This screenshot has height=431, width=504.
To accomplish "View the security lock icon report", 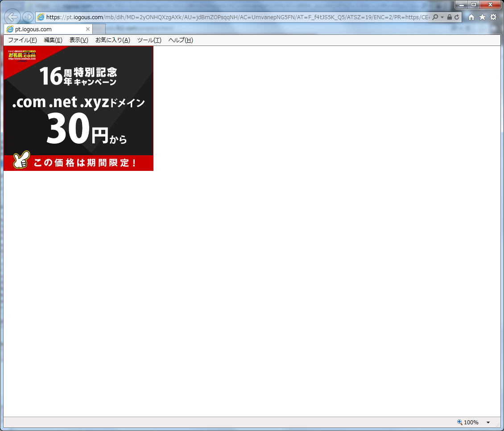I will (x=449, y=17).
